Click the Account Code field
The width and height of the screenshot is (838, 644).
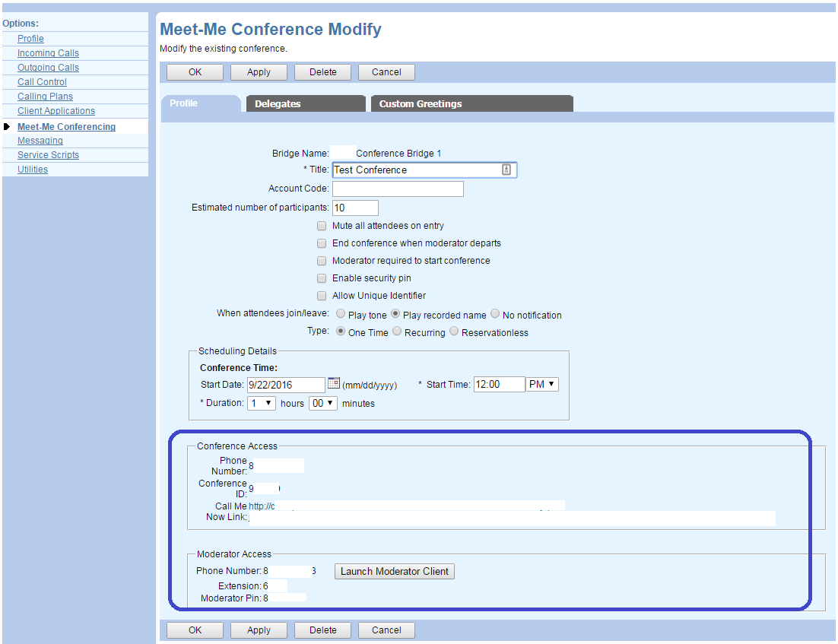397,189
